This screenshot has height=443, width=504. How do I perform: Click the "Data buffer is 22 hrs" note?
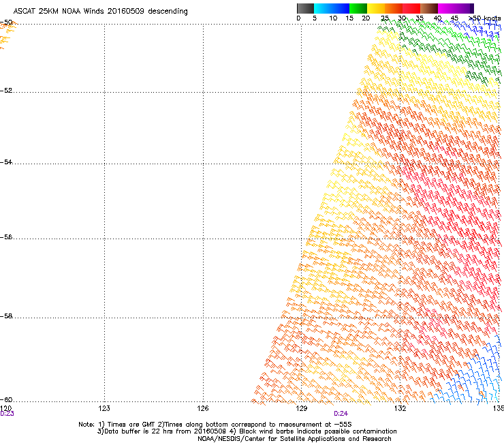(x=139, y=431)
